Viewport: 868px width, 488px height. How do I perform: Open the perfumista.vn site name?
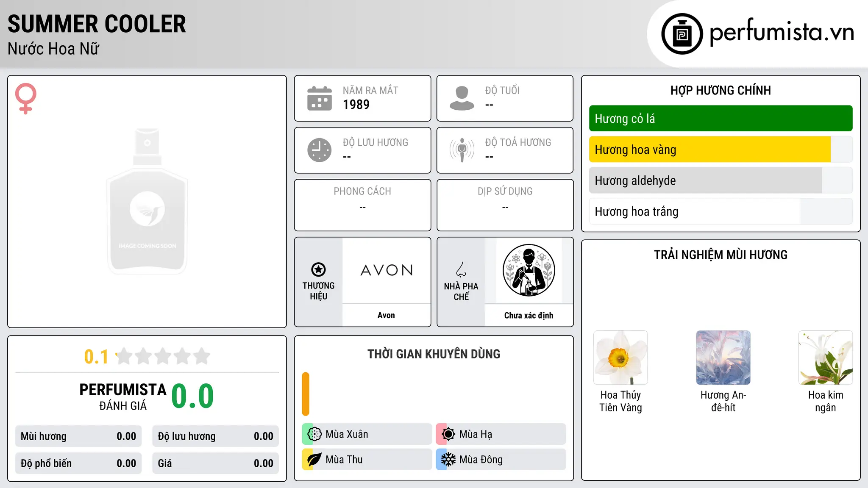click(x=782, y=32)
